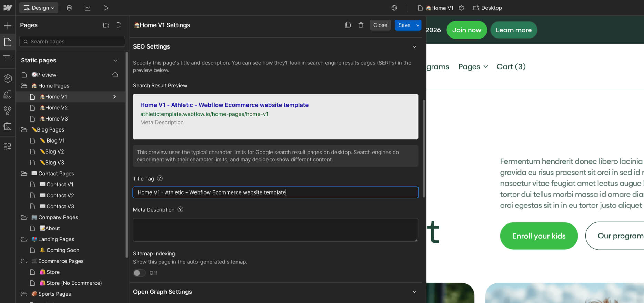Click the Learn more button
Viewport: 644px width, 303px height.
(x=514, y=30)
